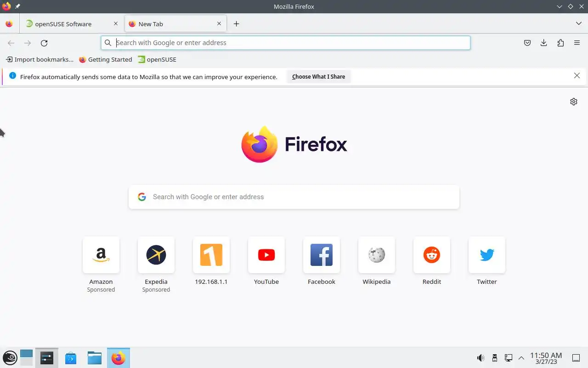Image resolution: width=588 pixels, height=368 pixels.
Task: Open new tab personalize gear settings
Action: tap(574, 102)
